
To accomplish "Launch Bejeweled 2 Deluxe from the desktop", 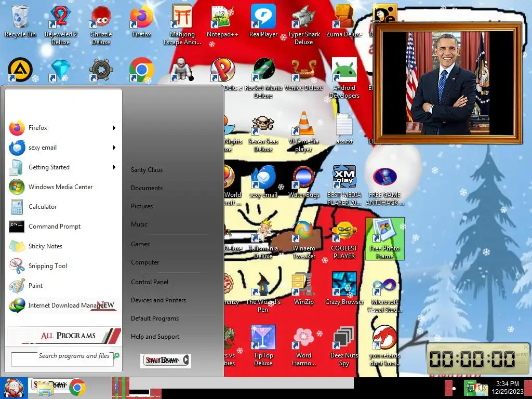I will (x=60, y=25).
